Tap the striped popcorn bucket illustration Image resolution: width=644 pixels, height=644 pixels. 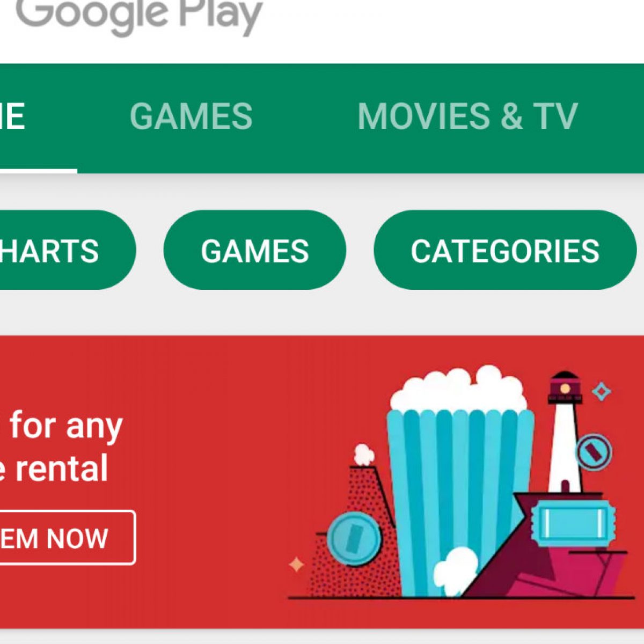pyautogui.click(x=459, y=478)
